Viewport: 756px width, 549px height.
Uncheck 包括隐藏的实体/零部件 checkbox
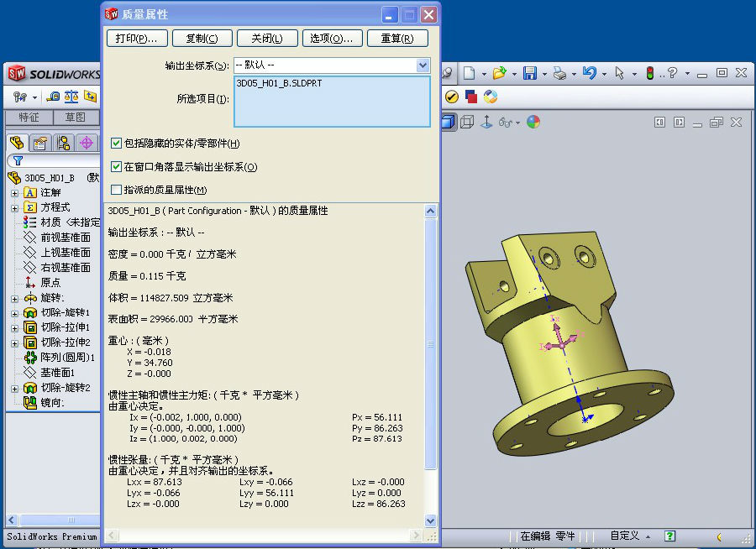[x=116, y=144]
